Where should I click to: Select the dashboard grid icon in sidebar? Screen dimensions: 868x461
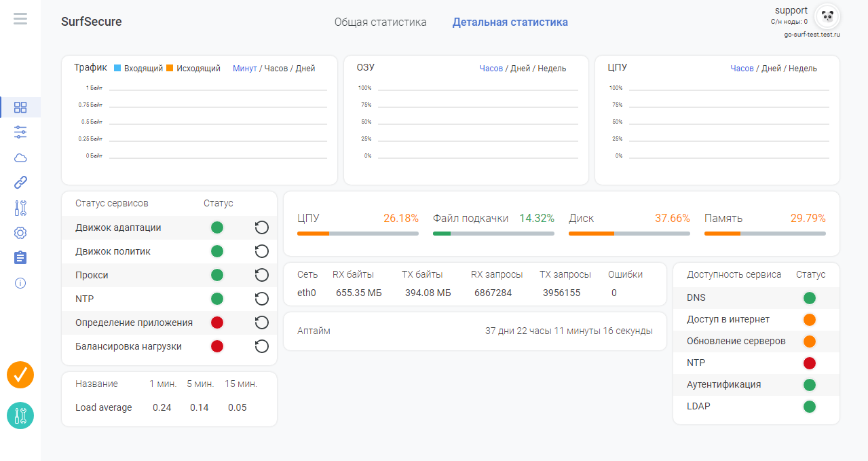click(x=20, y=107)
